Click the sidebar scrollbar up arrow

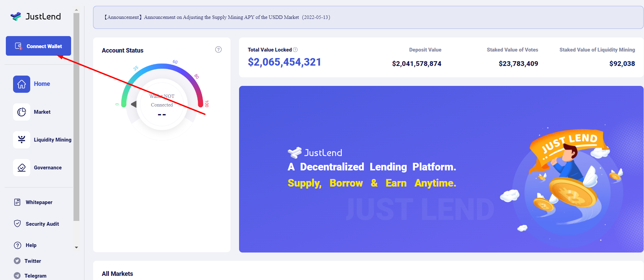pos(76,10)
